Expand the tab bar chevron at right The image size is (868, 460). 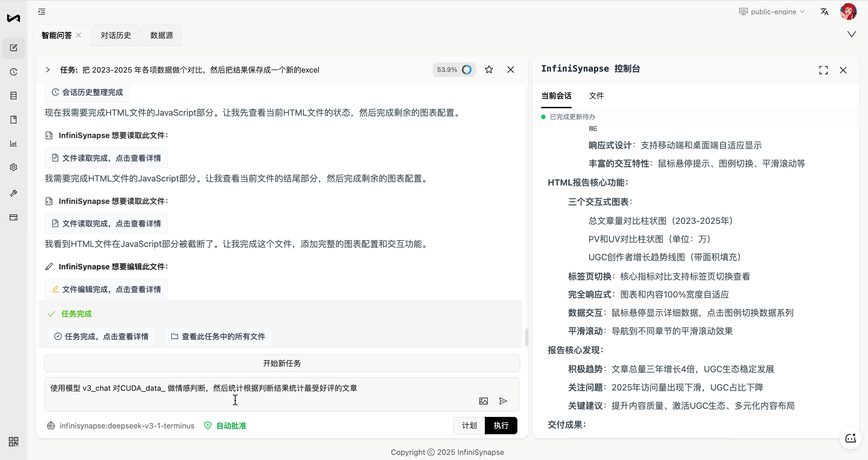[x=851, y=34]
